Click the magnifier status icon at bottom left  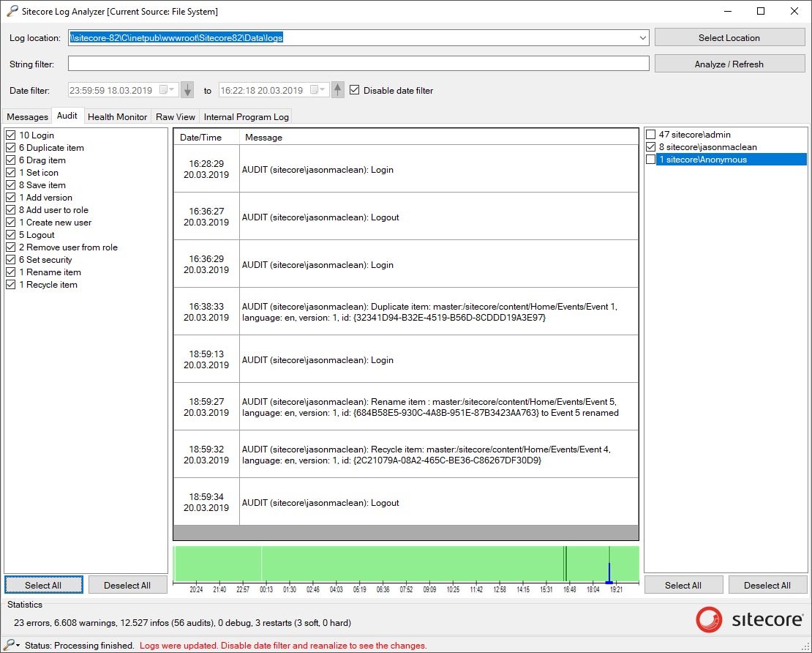9,645
